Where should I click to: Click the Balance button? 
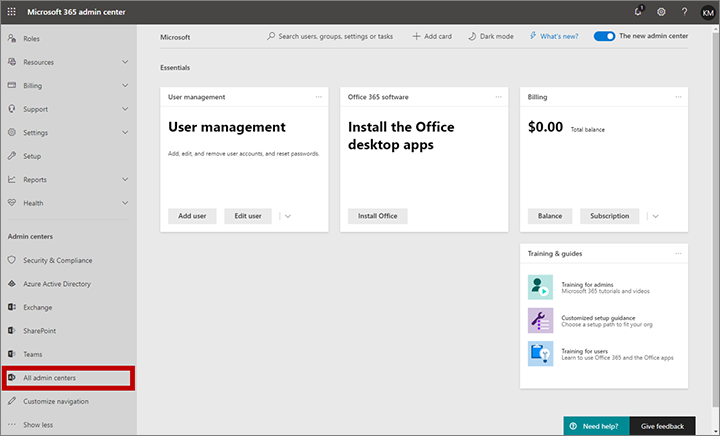coord(550,216)
